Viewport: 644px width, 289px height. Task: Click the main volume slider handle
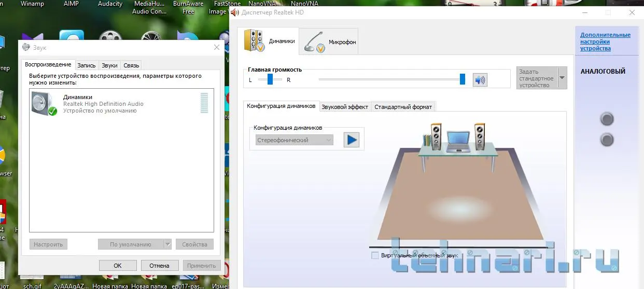coord(463,79)
